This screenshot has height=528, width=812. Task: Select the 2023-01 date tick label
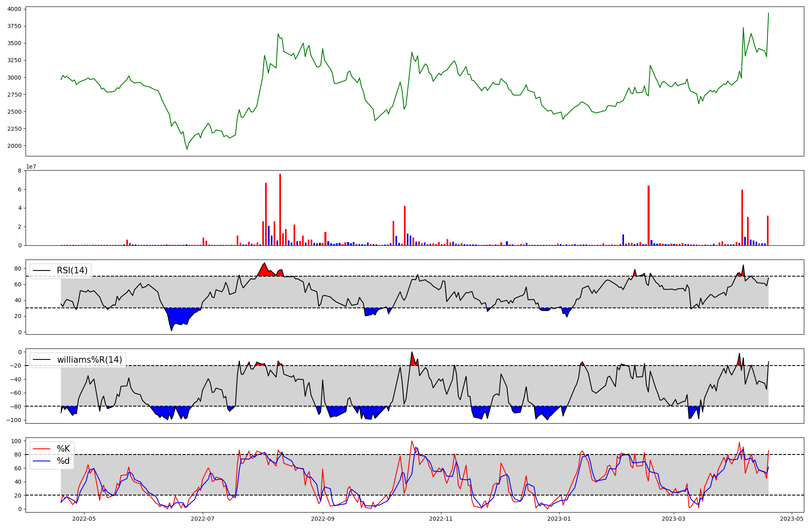(559, 519)
